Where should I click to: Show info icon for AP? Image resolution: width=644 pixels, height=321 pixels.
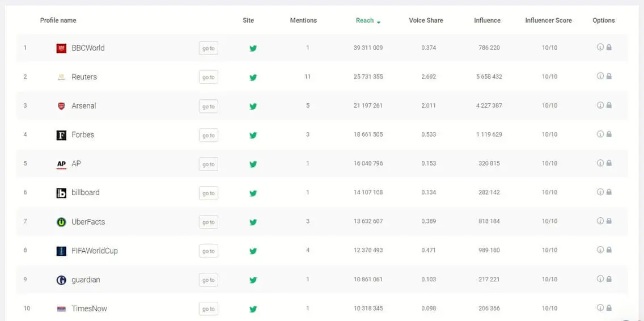tap(600, 163)
